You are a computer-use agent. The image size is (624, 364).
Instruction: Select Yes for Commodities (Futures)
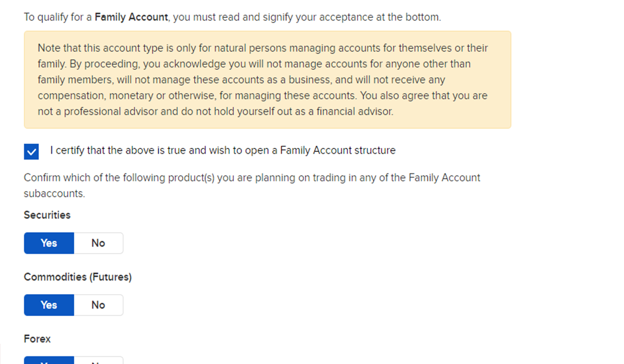click(x=49, y=305)
